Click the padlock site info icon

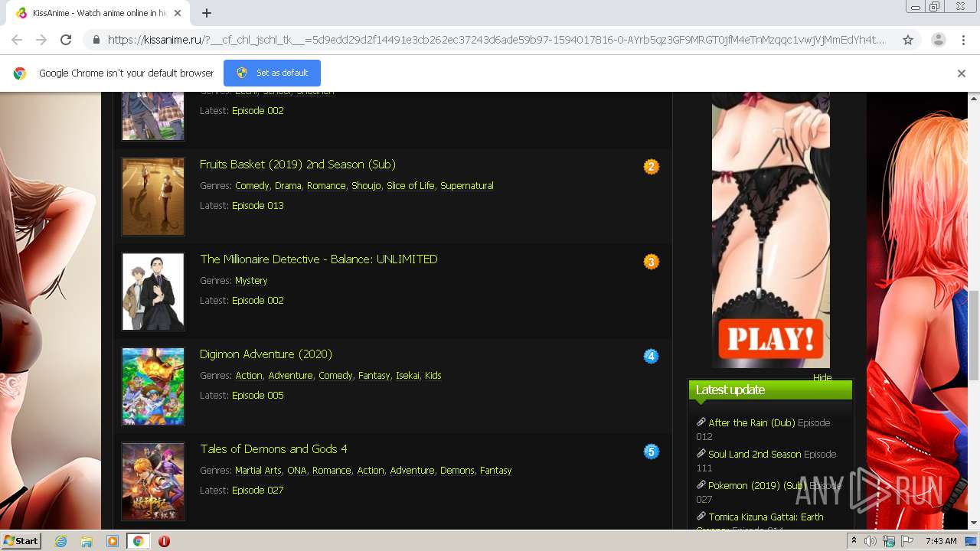pyautogui.click(x=96, y=40)
